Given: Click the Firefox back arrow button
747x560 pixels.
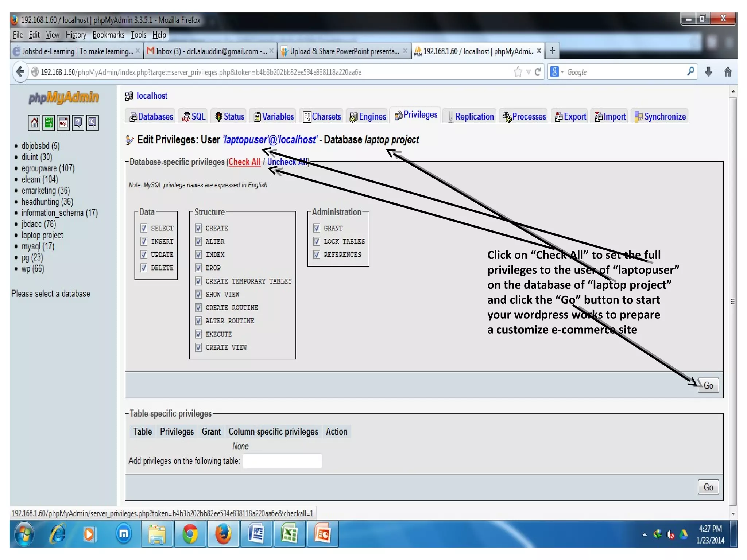Looking at the screenshot, I should tap(20, 72).
